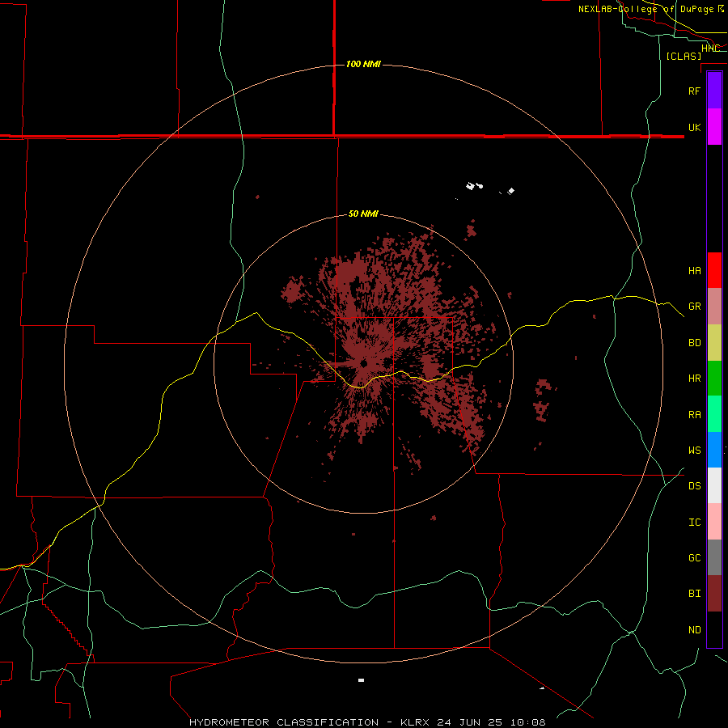Select the light pink IC legend swatch
The width and height of the screenshot is (728, 728).
714,522
